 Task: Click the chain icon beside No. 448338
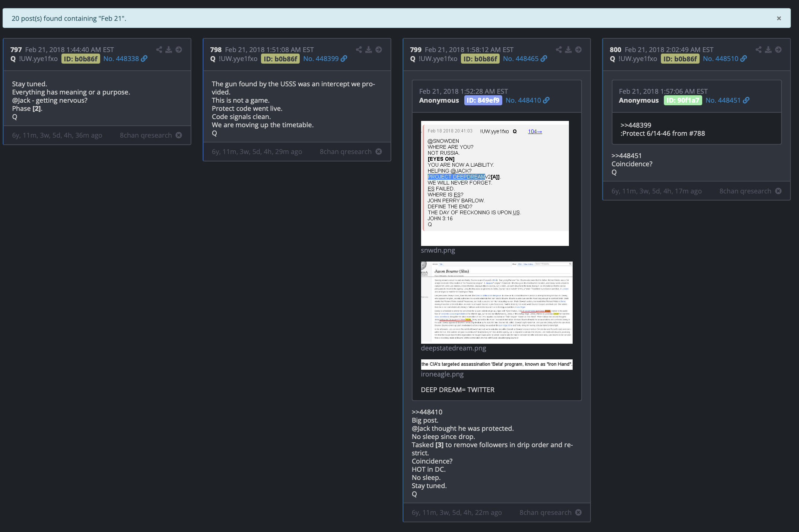[144, 59]
